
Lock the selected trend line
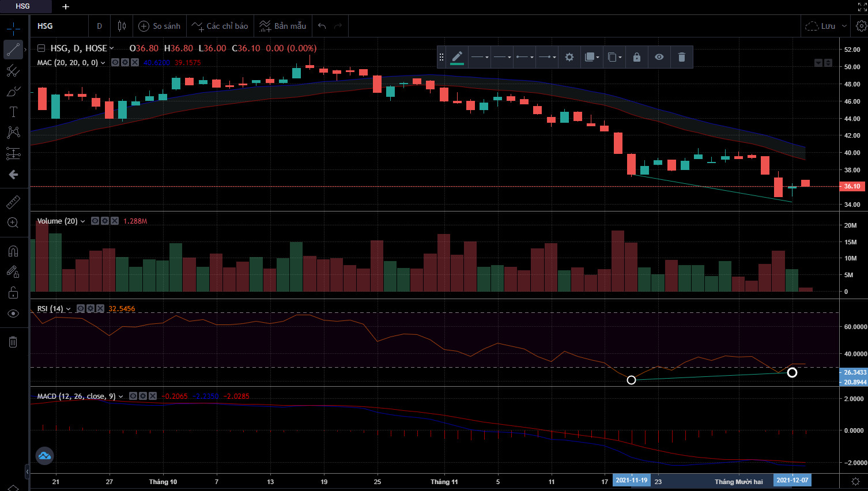(637, 57)
